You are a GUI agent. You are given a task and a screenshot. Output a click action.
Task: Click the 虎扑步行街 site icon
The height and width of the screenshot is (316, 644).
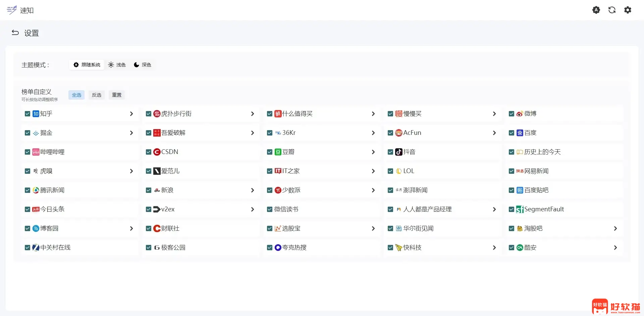click(157, 114)
